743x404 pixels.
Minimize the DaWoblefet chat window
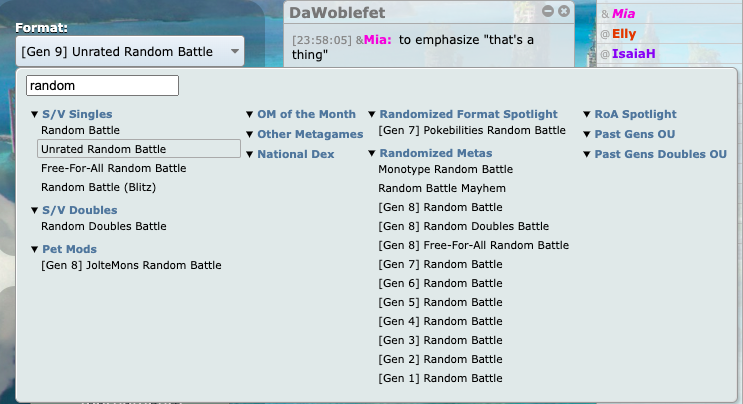pos(547,11)
